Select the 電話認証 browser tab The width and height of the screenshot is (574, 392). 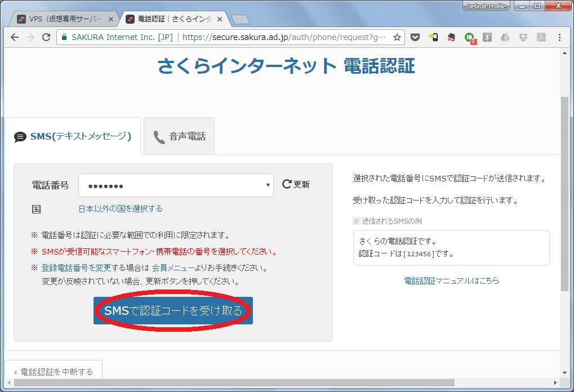tap(174, 19)
